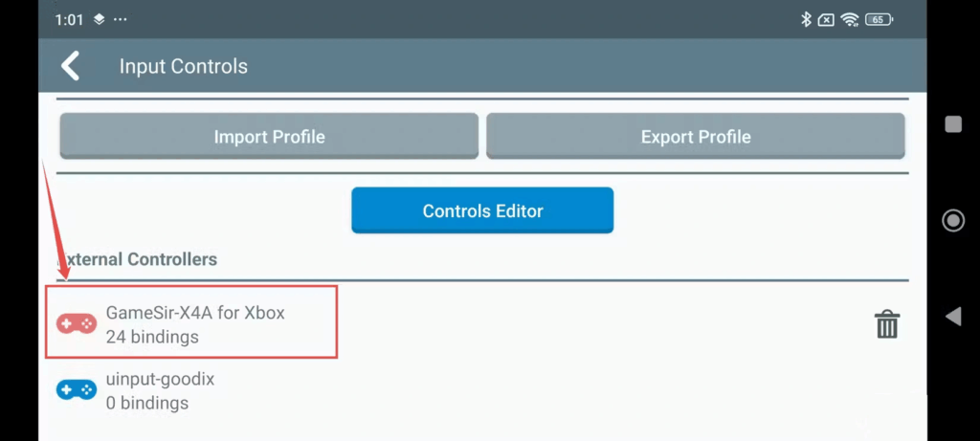Select the uinput-goodix controller entry
Screen dimensions: 980x441
point(160,379)
